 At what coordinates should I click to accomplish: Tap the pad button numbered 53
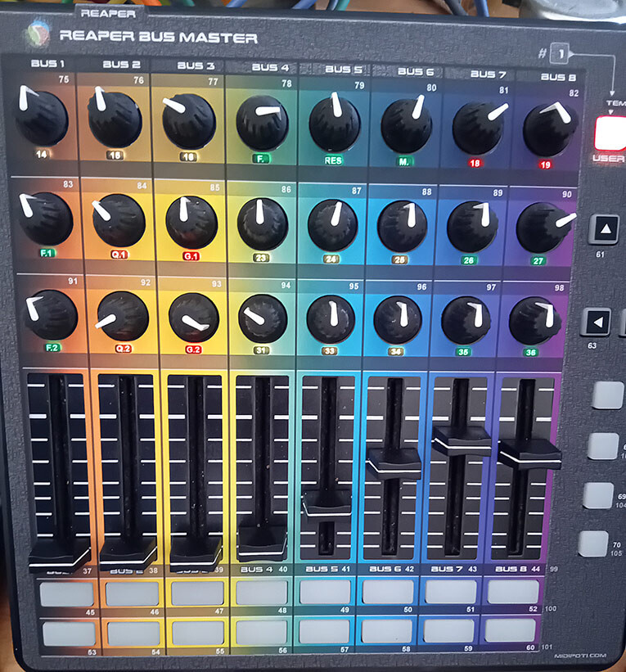tap(70, 634)
